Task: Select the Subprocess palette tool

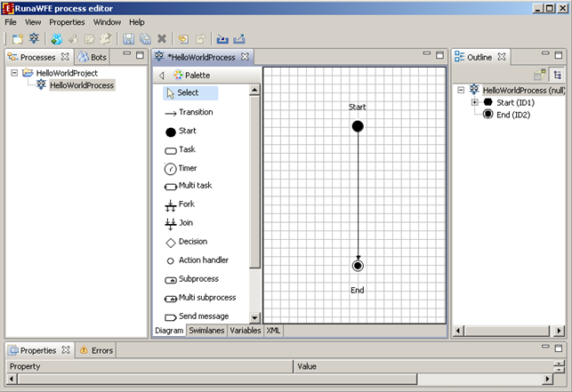Action: 198,279
